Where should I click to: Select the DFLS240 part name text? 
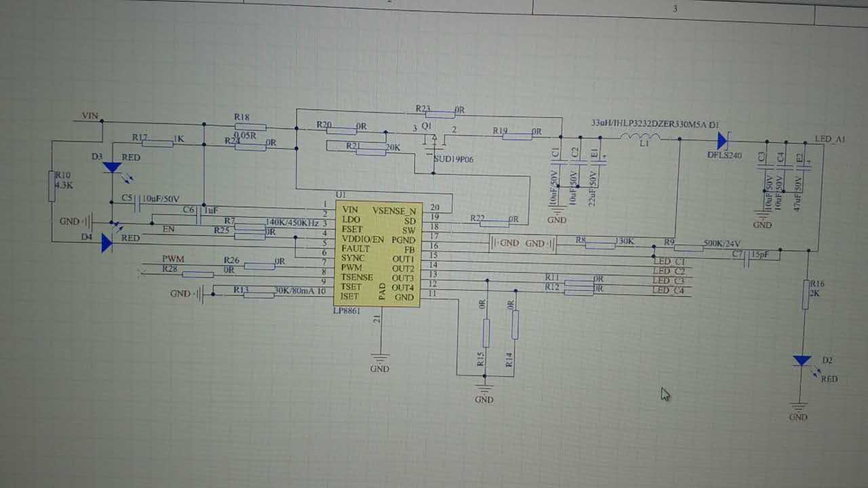pyautogui.click(x=724, y=155)
